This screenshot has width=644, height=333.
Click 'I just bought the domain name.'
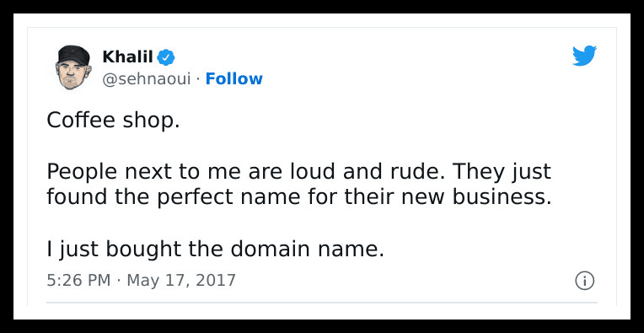pyautogui.click(x=215, y=250)
